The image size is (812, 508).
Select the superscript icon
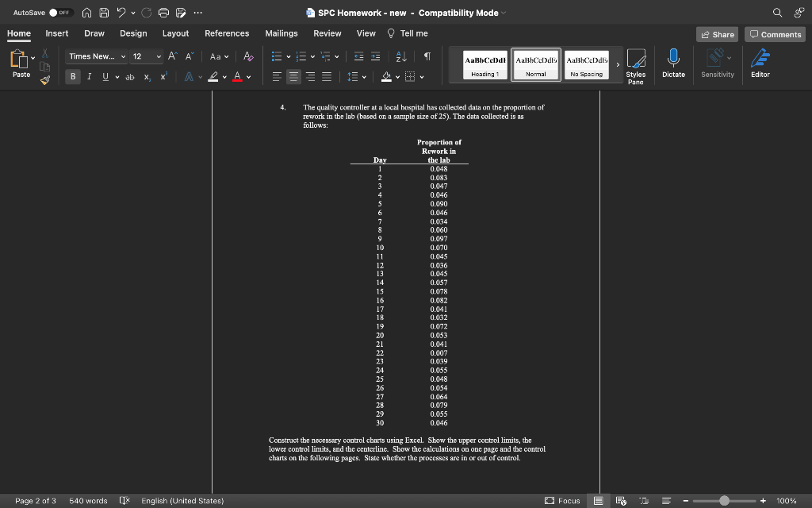pyautogui.click(x=163, y=76)
